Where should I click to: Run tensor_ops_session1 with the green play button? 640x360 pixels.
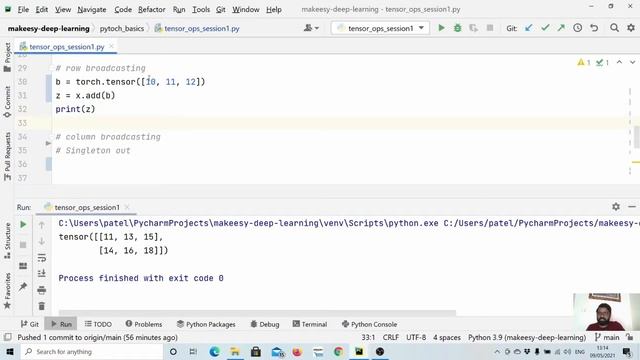coord(441,28)
